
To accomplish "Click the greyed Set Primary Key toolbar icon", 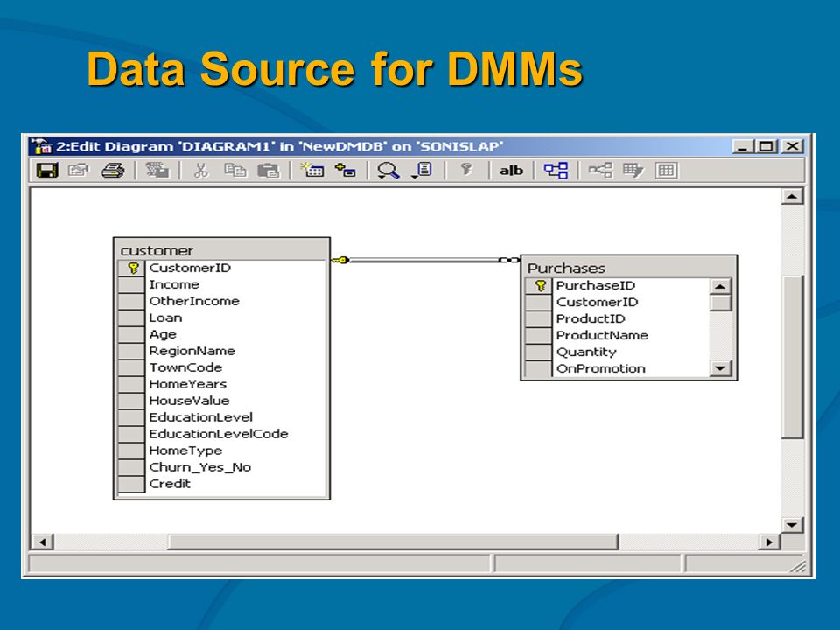I will tap(466, 171).
